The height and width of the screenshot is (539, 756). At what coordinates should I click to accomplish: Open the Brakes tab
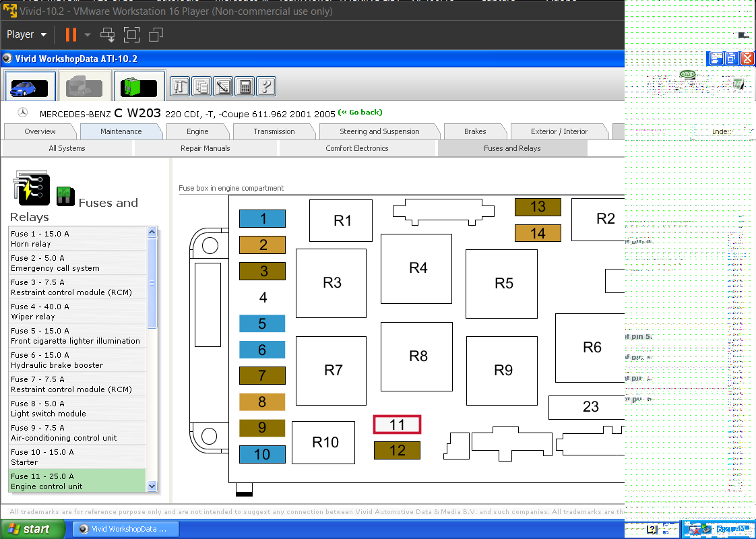click(x=475, y=131)
